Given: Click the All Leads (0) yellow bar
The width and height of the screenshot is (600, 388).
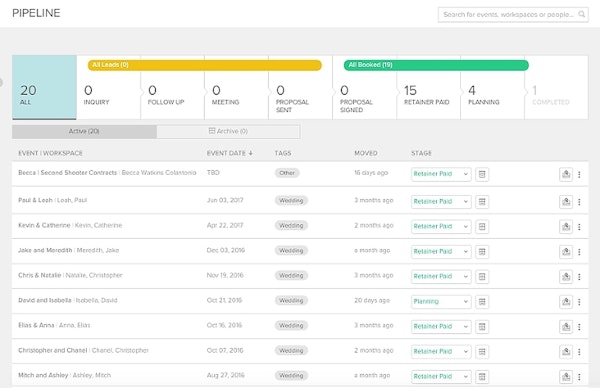Looking at the screenshot, I should tap(205, 65).
